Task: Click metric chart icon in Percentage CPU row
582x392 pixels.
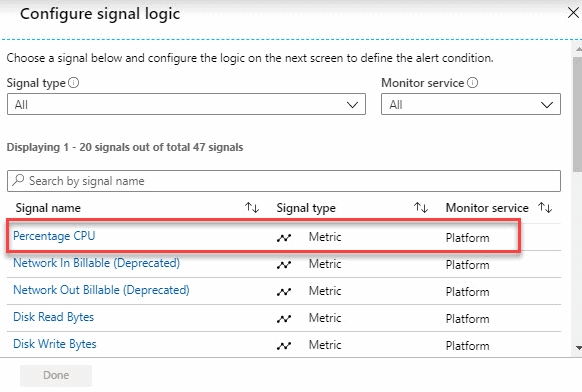Action: coord(284,238)
